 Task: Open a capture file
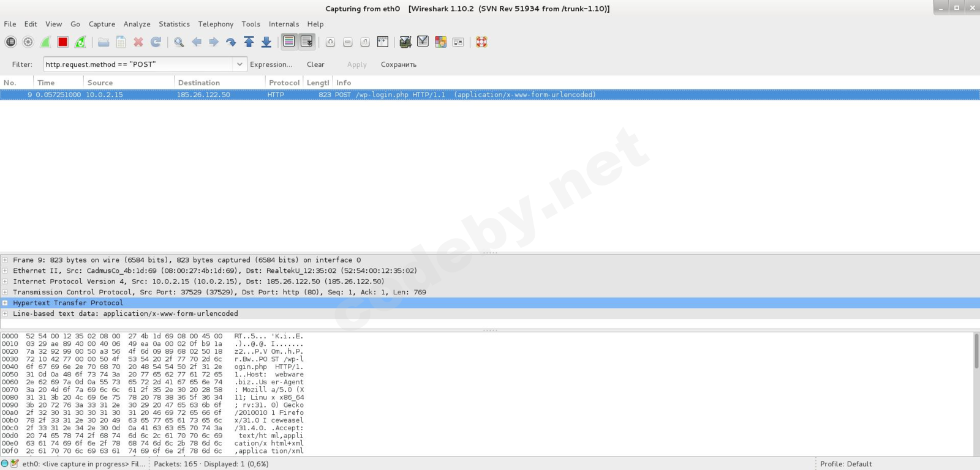click(104, 42)
